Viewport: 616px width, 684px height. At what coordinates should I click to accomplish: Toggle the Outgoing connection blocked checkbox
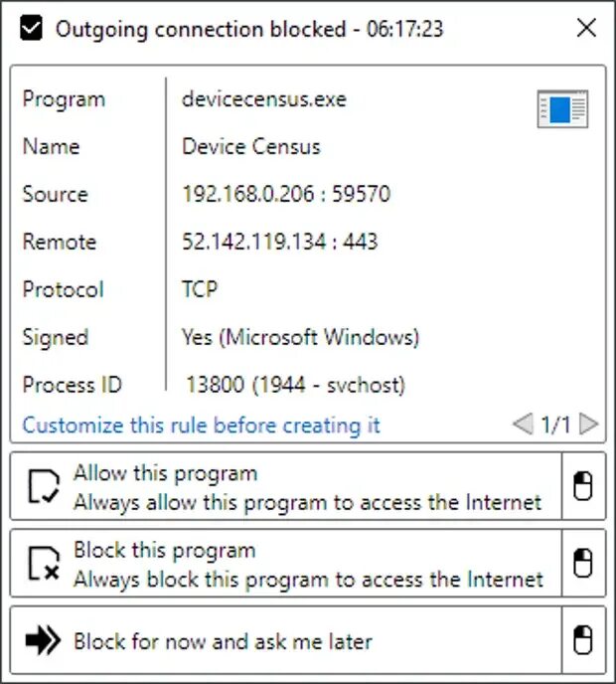32,29
